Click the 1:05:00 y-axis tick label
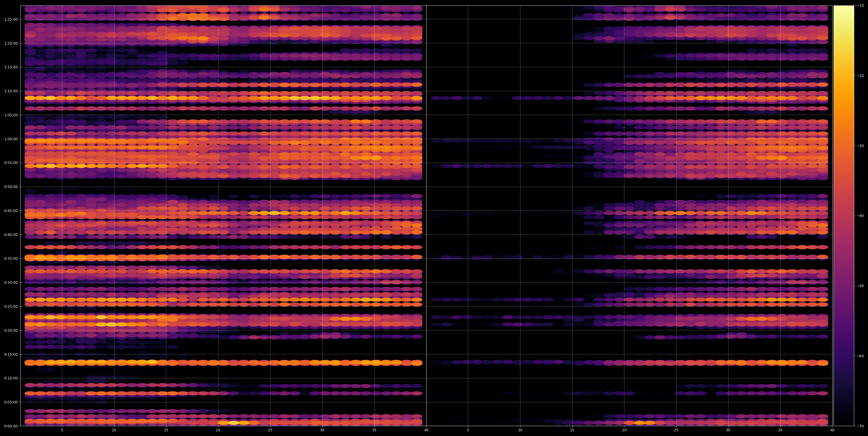 11,115
